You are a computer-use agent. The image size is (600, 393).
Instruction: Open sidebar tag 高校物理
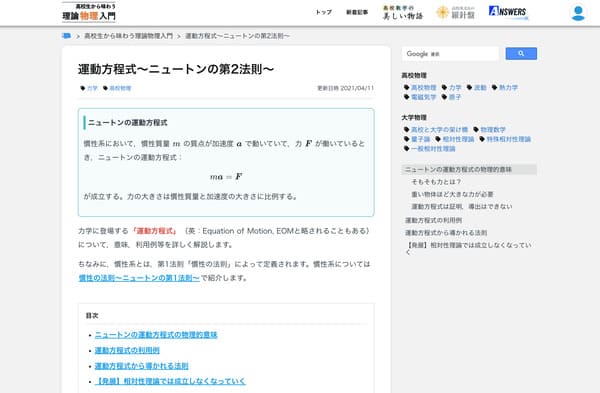[423, 88]
